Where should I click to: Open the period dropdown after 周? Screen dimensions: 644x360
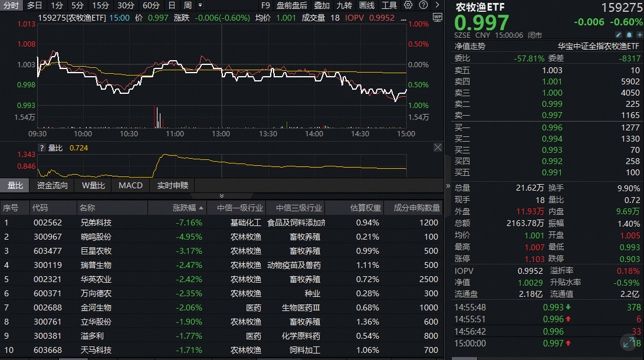point(200,5)
